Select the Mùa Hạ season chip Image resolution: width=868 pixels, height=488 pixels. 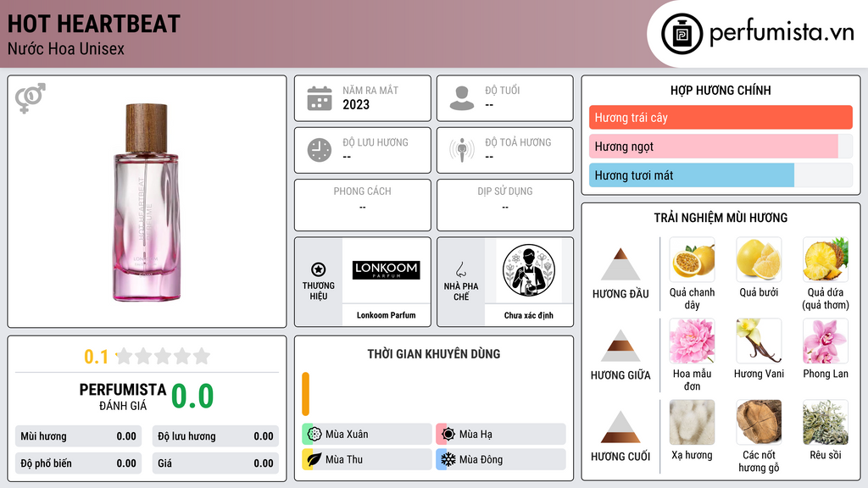point(501,434)
